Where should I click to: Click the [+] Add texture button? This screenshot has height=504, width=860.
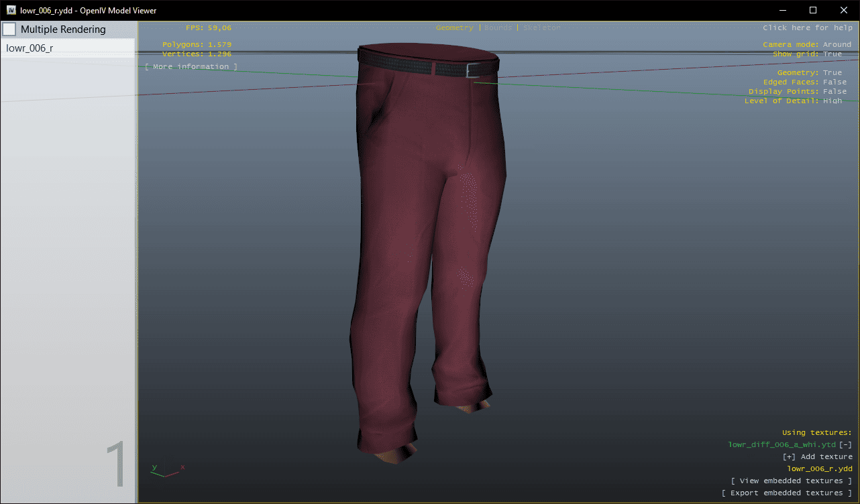(x=817, y=457)
